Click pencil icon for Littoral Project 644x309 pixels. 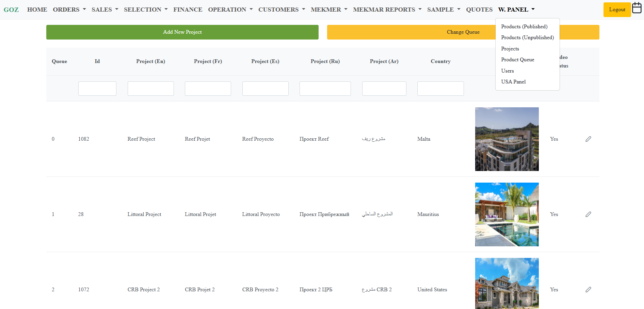coord(588,214)
